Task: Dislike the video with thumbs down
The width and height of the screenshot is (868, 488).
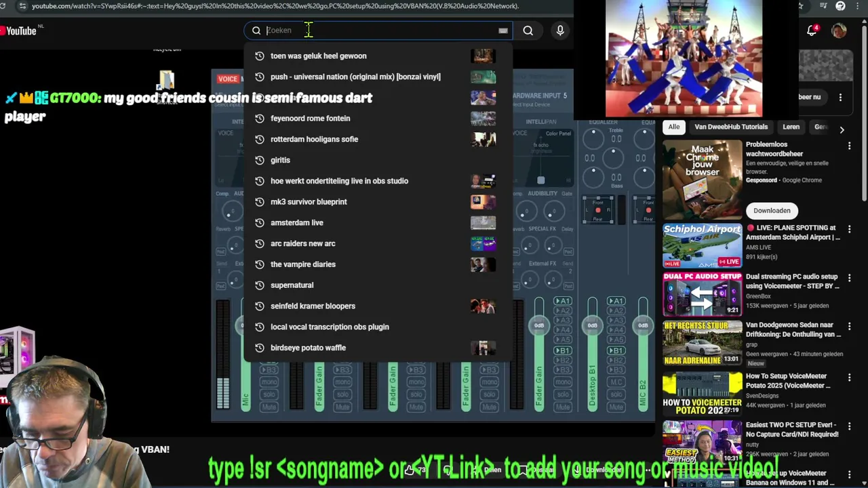Action: 448,470
